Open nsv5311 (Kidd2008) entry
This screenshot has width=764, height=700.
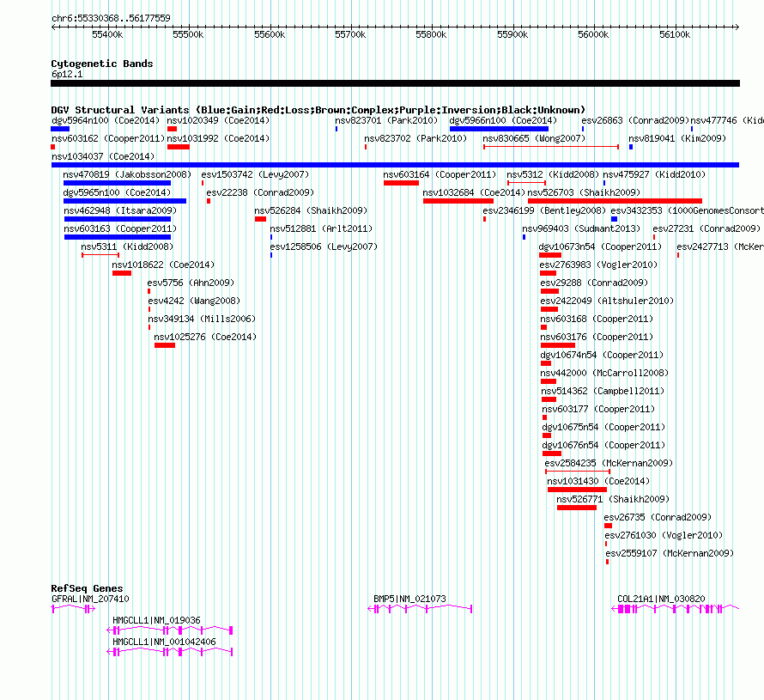[x=127, y=247]
